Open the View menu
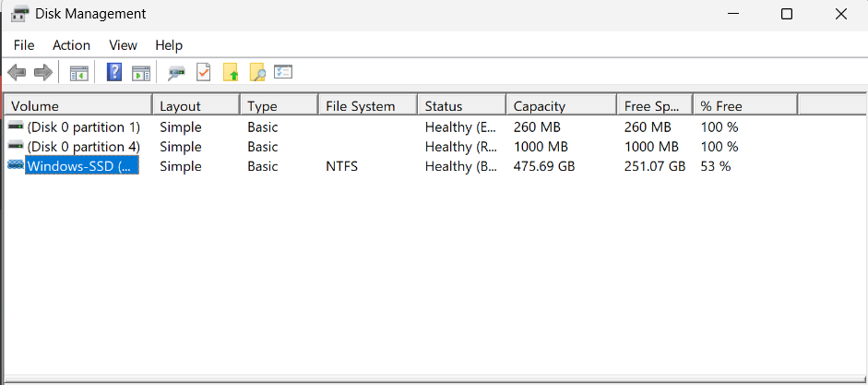The width and height of the screenshot is (868, 385). [x=123, y=45]
